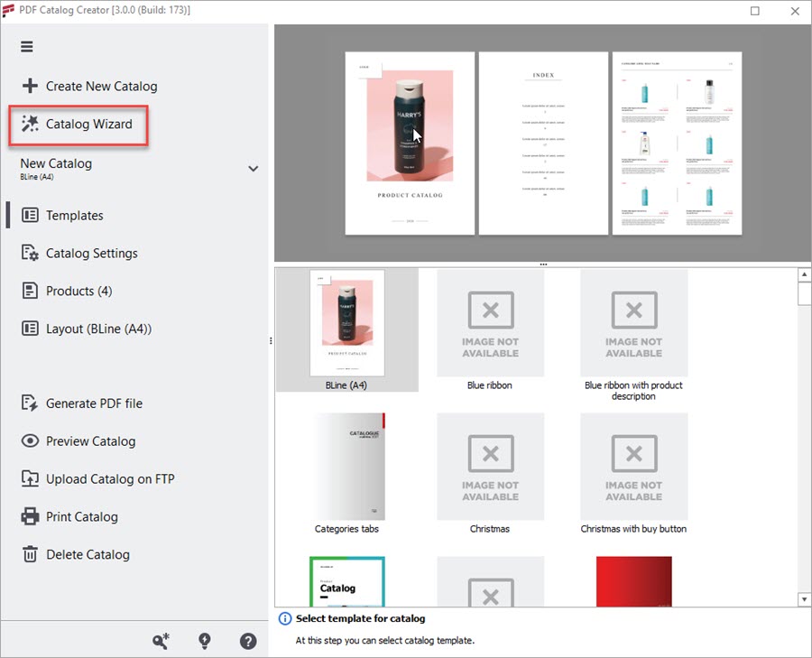This screenshot has height=658, width=812.
Task: Select the green-bordered Catalog template thumbnail
Action: pos(347,581)
